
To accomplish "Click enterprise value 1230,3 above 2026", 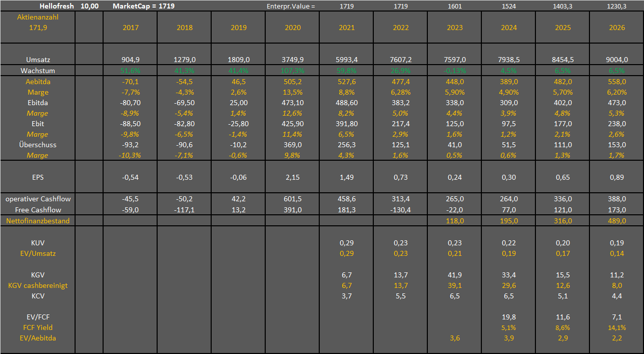I will click(x=617, y=7).
